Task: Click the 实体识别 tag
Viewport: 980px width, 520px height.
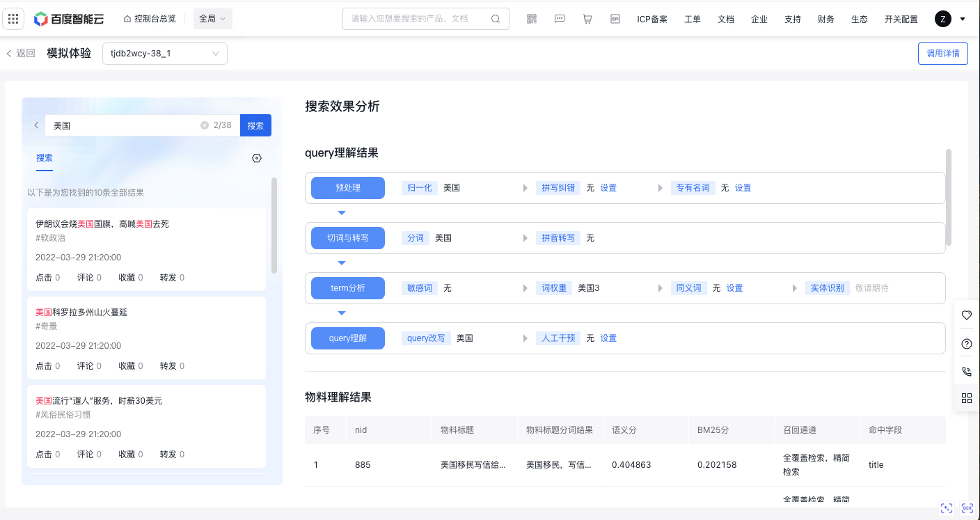Action: [x=828, y=288]
